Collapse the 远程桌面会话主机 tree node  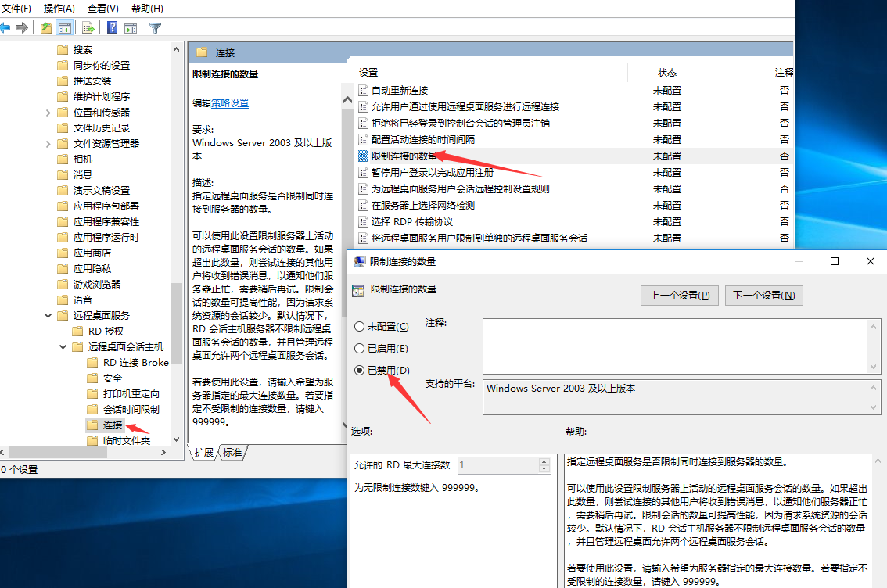pos(63,346)
